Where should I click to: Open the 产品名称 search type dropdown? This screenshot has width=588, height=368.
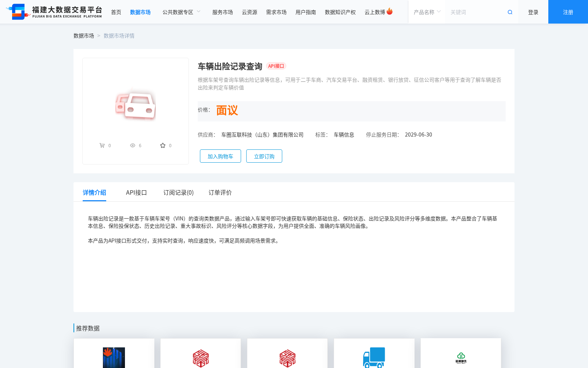coord(427,12)
